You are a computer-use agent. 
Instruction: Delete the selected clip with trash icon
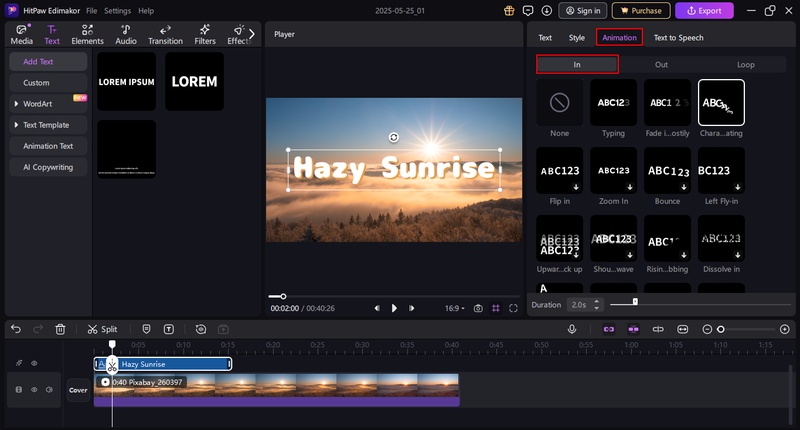[60, 329]
